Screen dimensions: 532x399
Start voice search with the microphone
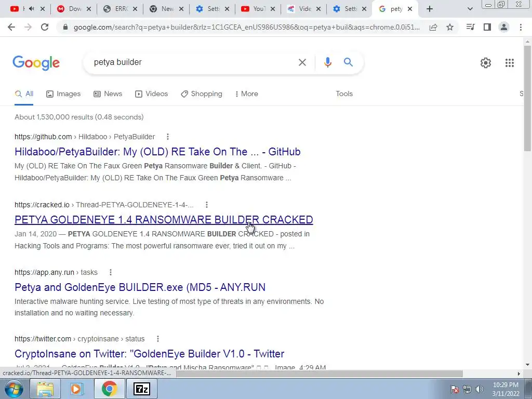pyautogui.click(x=327, y=62)
